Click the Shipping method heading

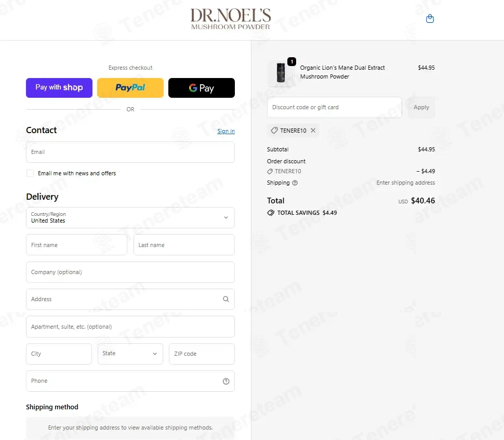click(x=52, y=407)
